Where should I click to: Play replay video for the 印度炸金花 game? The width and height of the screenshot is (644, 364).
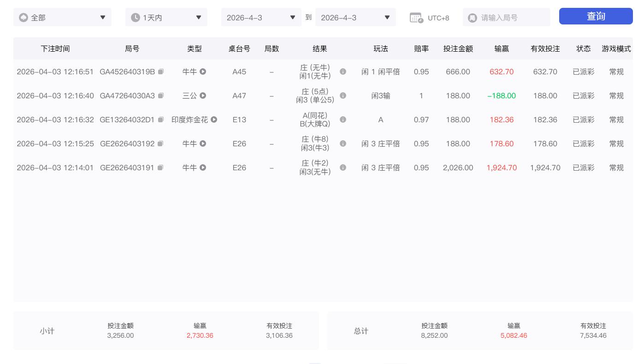pyautogui.click(x=214, y=119)
